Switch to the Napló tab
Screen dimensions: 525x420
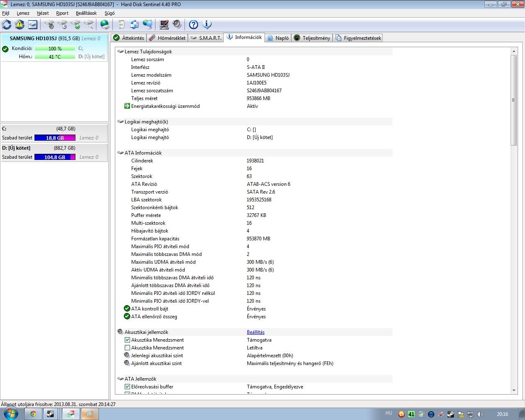click(x=278, y=38)
